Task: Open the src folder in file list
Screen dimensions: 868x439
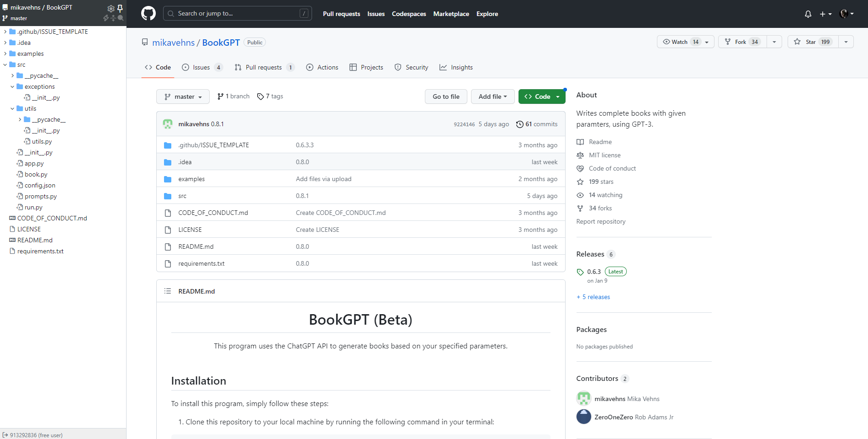Action: point(182,196)
